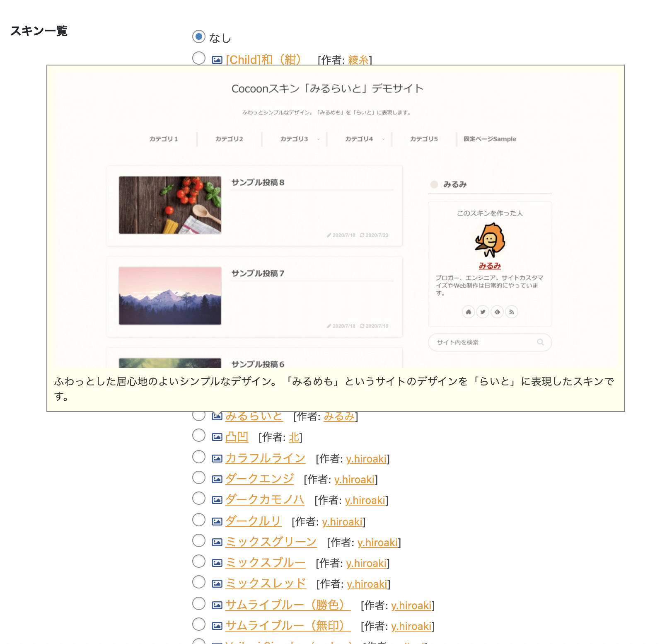Click preview image icon beside 凸凹 skin
667x644 pixels.
pyautogui.click(x=217, y=437)
